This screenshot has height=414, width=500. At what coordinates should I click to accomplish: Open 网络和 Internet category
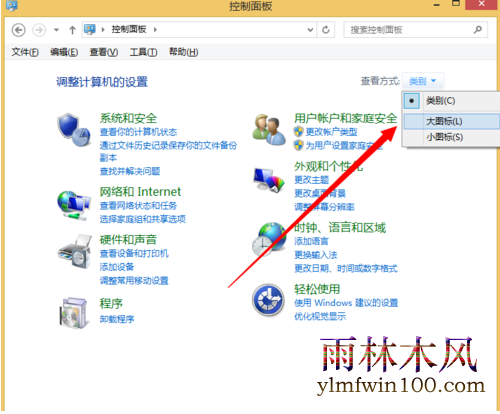[140, 192]
